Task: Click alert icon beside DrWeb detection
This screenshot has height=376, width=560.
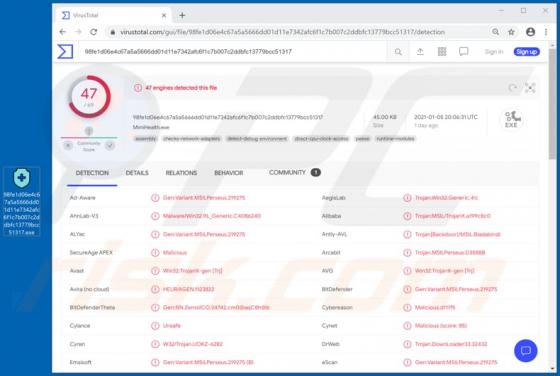Action: pos(407,344)
